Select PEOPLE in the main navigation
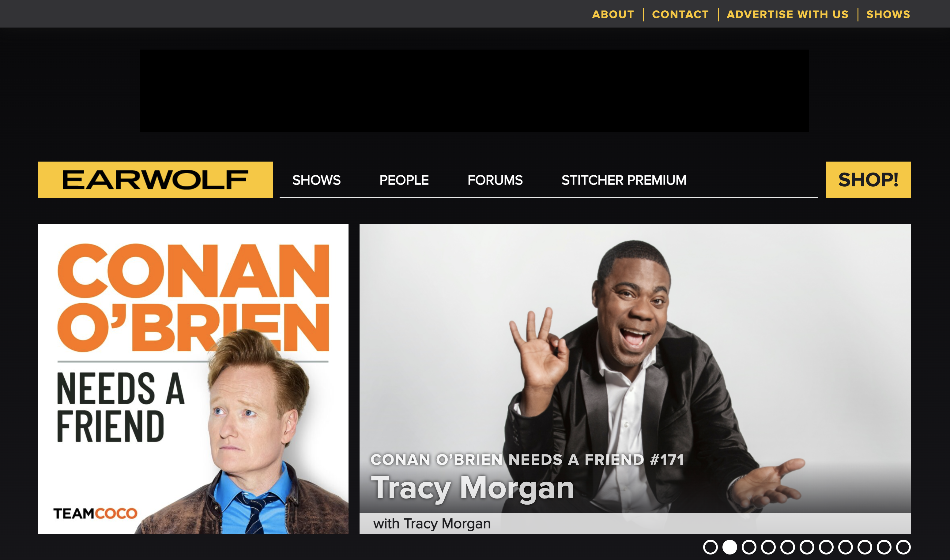 [403, 180]
